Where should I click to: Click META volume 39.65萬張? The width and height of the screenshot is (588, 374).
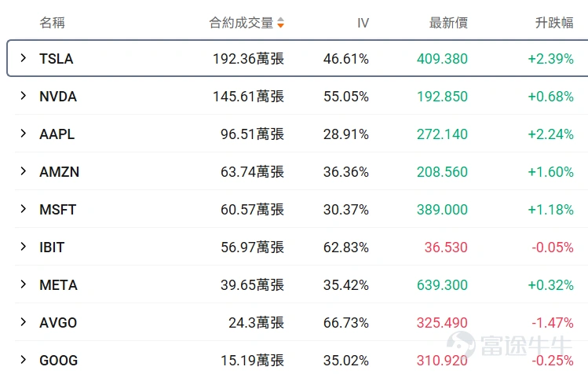252,285
